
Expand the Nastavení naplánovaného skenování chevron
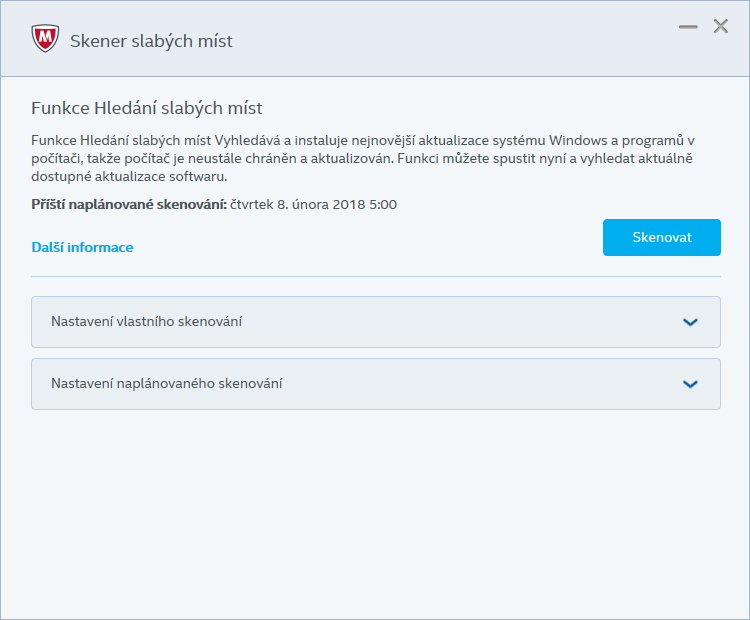(690, 384)
